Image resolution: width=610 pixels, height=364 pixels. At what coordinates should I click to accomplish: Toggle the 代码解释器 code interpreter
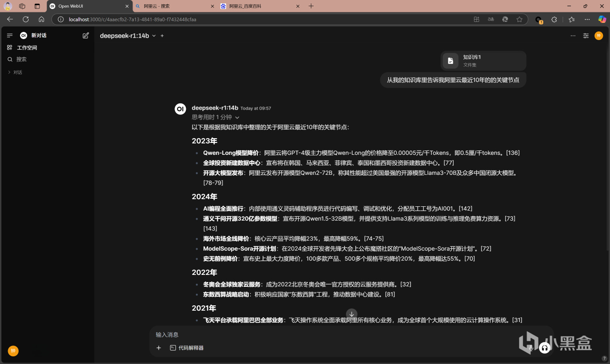[187, 348]
